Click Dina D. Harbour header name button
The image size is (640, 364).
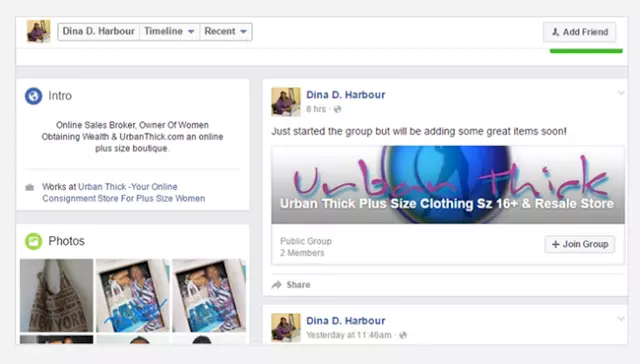[98, 31]
